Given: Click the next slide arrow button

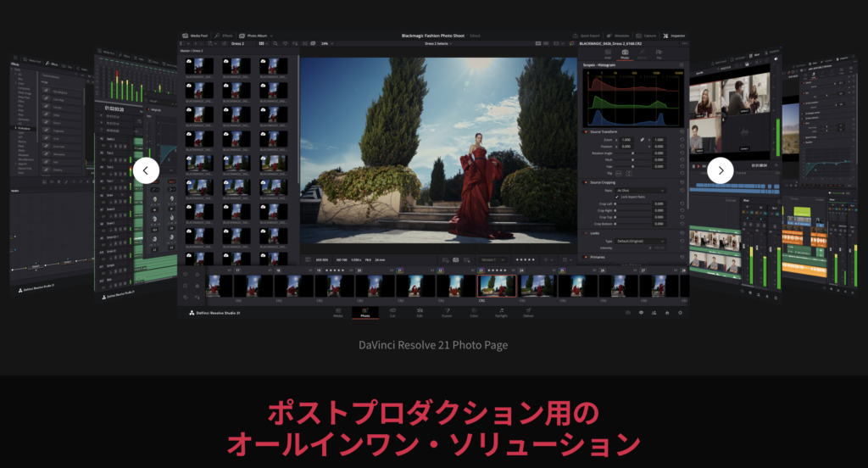Looking at the screenshot, I should click(721, 170).
